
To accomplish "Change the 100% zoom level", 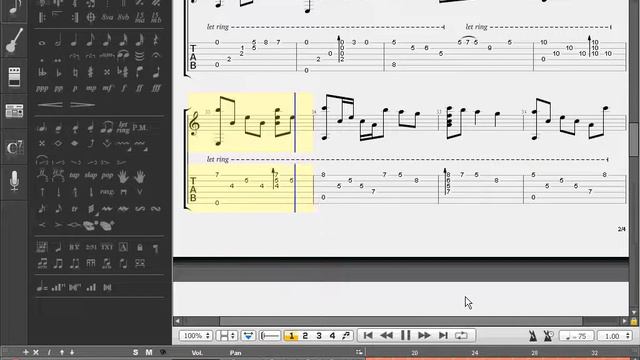I will 196,336.
